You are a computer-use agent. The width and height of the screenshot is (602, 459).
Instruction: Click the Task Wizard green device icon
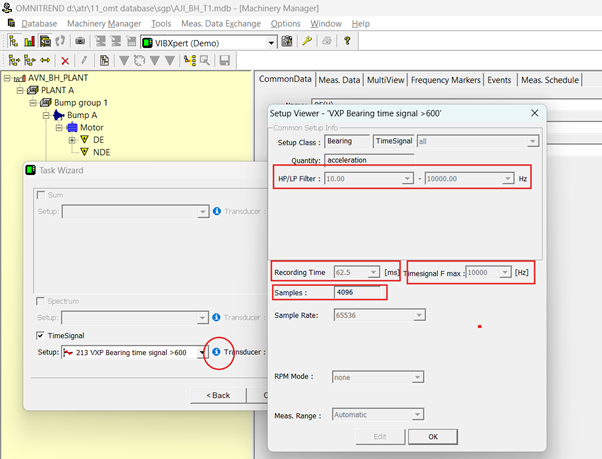click(30, 170)
